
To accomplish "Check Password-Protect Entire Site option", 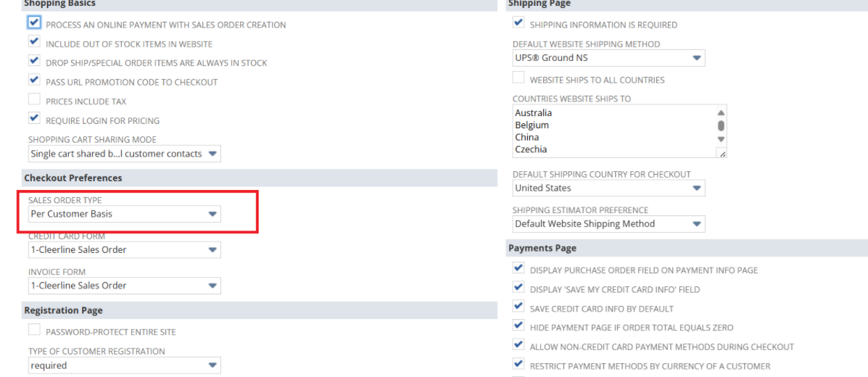I will point(34,331).
